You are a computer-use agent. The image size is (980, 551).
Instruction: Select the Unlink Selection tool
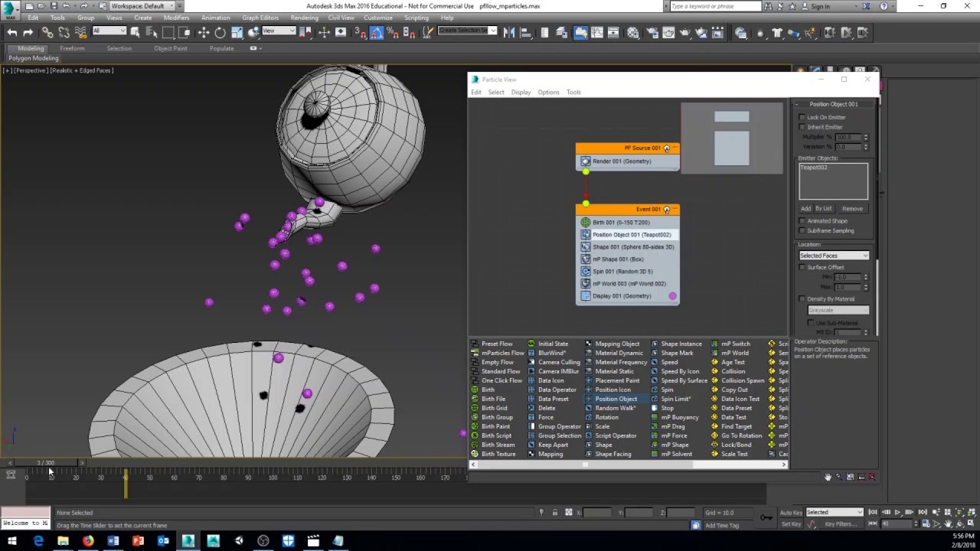click(64, 32)
